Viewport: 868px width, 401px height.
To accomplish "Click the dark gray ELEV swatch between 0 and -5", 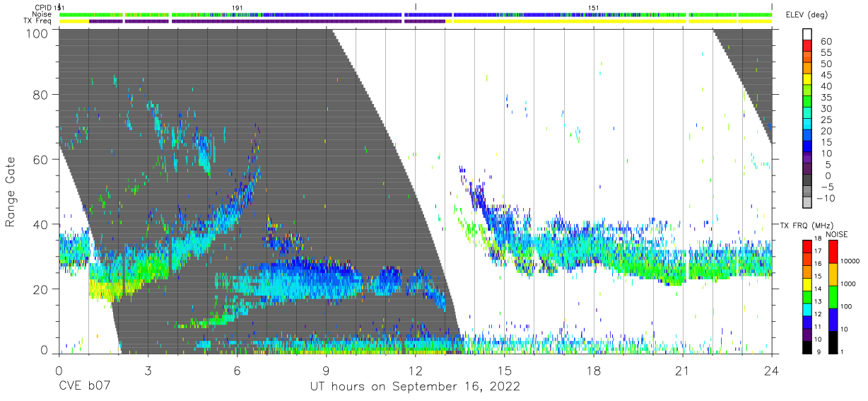I will pyautogui.click(x=808, y=181).
